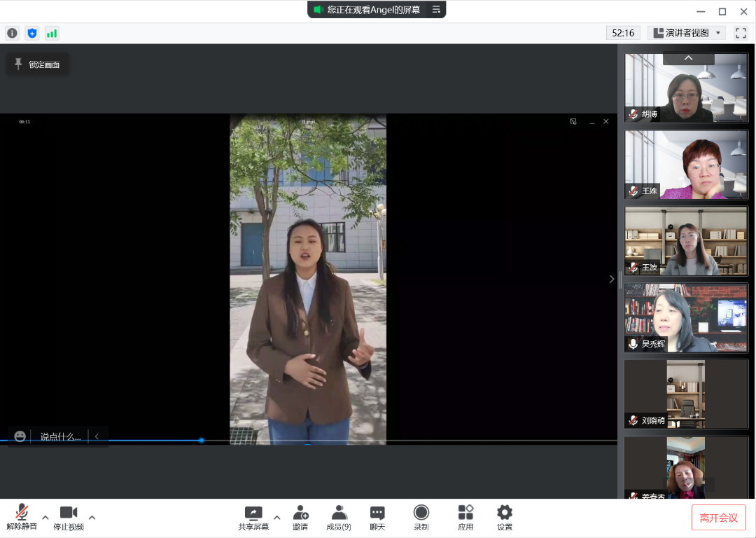Click the blue security shield icon
Image resolution: width=756 pixels, height=538 pixels.
click(x=32, y=33)
